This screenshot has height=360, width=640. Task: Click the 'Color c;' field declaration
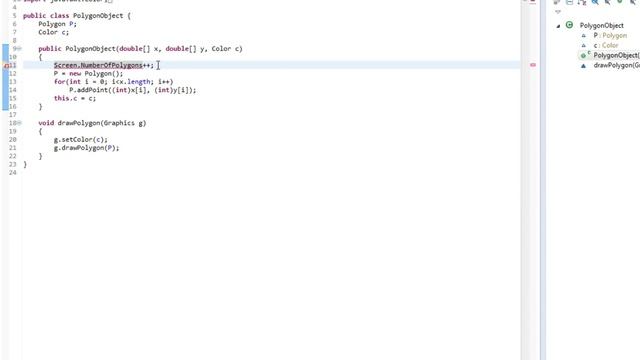pos(54,32)
